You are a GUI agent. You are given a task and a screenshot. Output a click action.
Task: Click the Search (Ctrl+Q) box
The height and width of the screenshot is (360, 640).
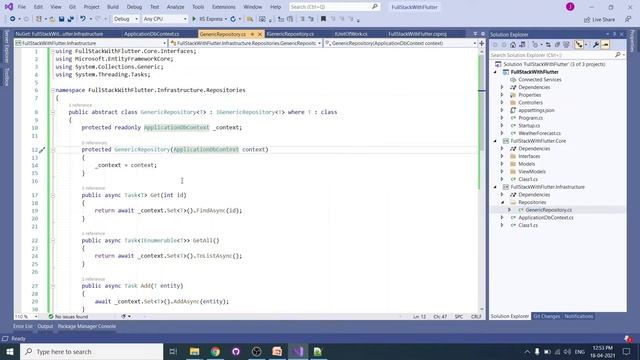click(334, 7)
